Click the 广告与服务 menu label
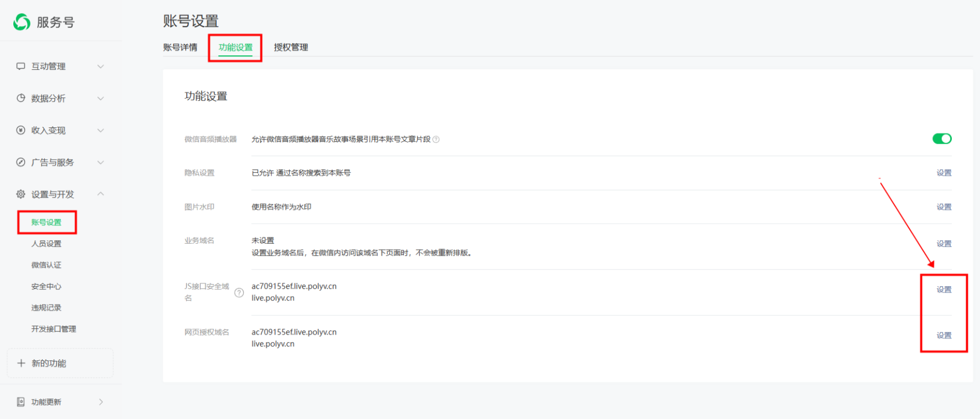 coord(53,163)
